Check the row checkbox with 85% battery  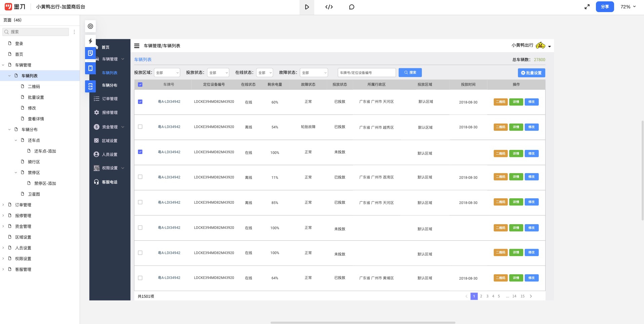coord(140,202)
